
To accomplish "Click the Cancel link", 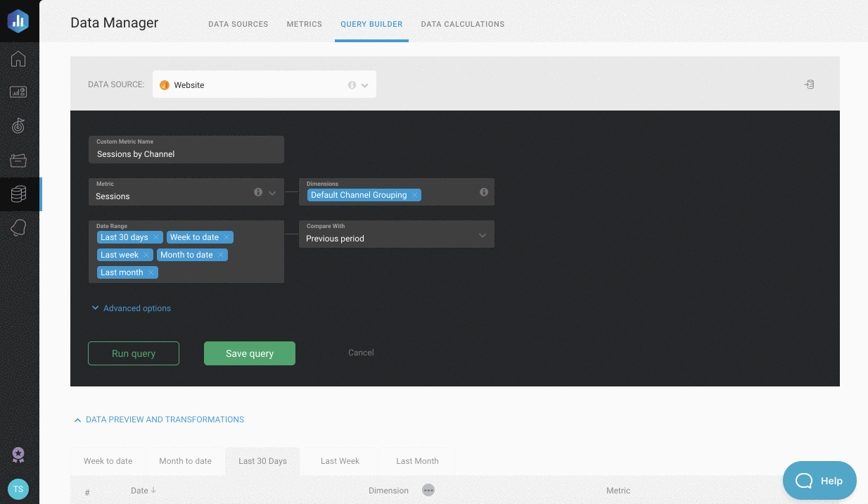I will [x=361, y=353].
